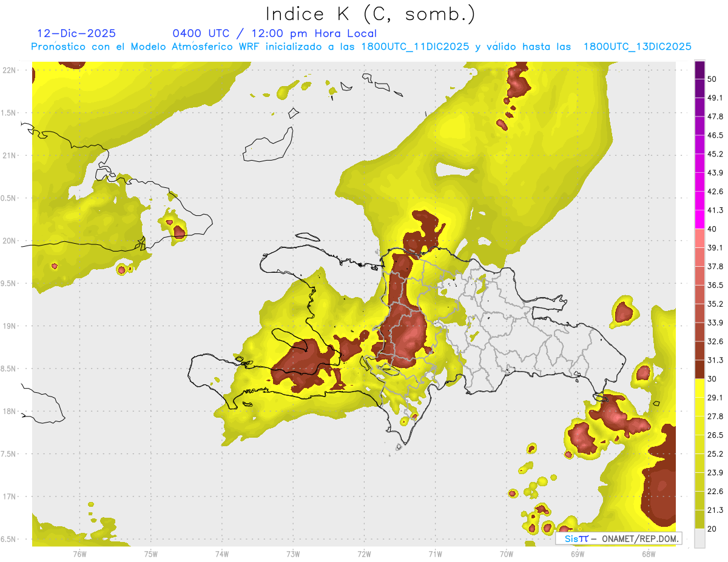The width and height of the screenshot is (728, 562).
Task: Click the colorbar value "45.2"
Action: point(715,154)
